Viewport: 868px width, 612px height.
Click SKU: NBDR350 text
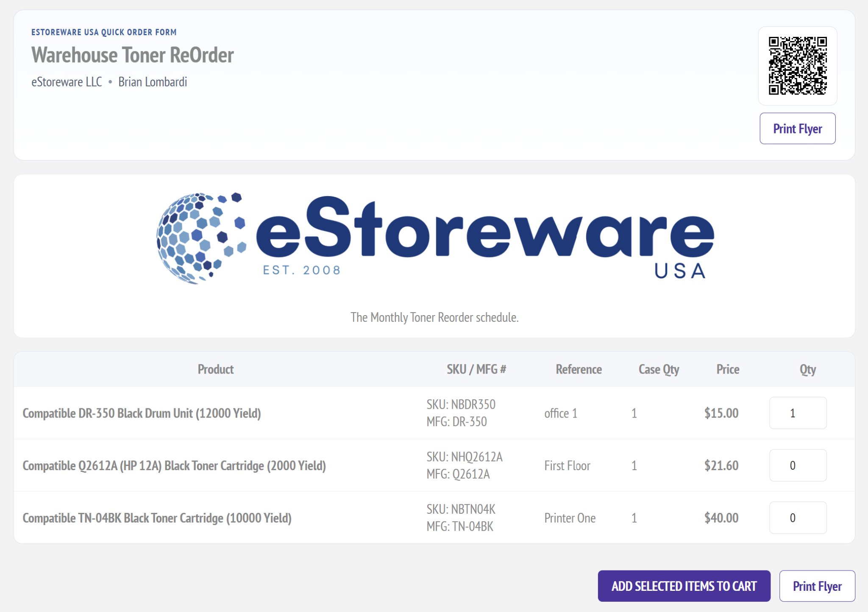point(461,404)
